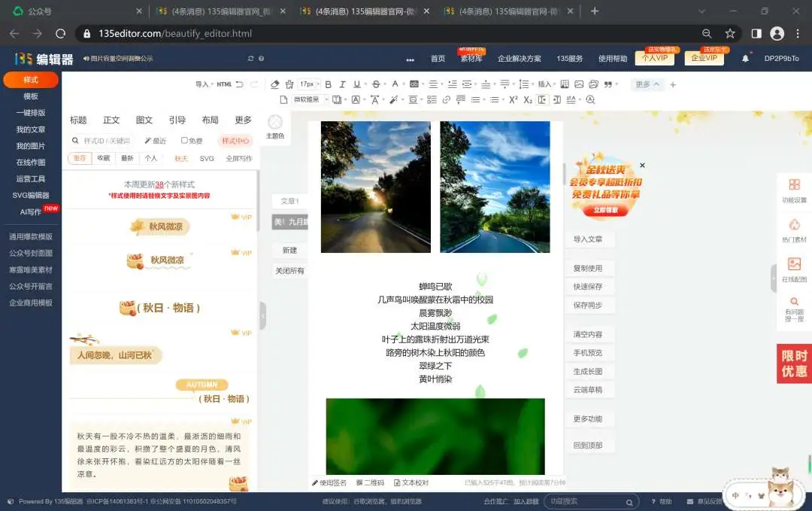This screenshot has width=812, height=511.
Task: Click the 导入文章 button
Action: coord(588,239)
